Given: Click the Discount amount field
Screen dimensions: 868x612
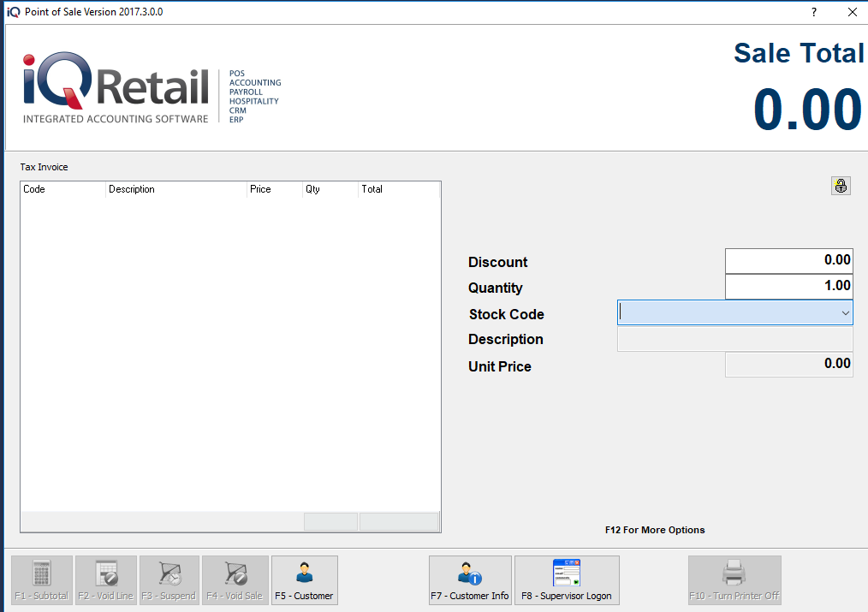Looking at the screenshot, I should tap(788, 260).
